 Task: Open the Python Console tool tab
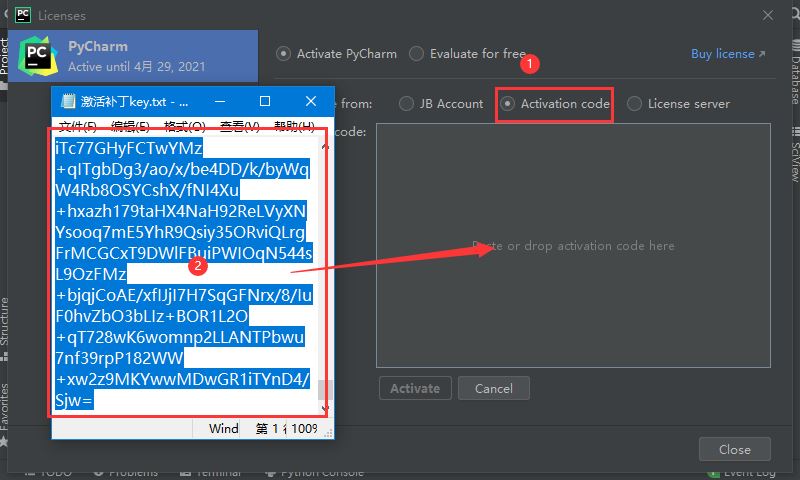tap(314, 473)
